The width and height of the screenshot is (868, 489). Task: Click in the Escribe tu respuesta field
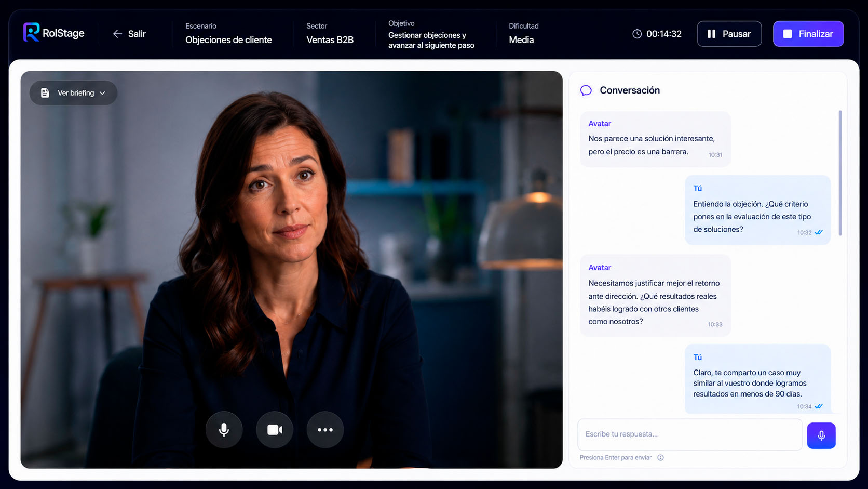(690, 434)
